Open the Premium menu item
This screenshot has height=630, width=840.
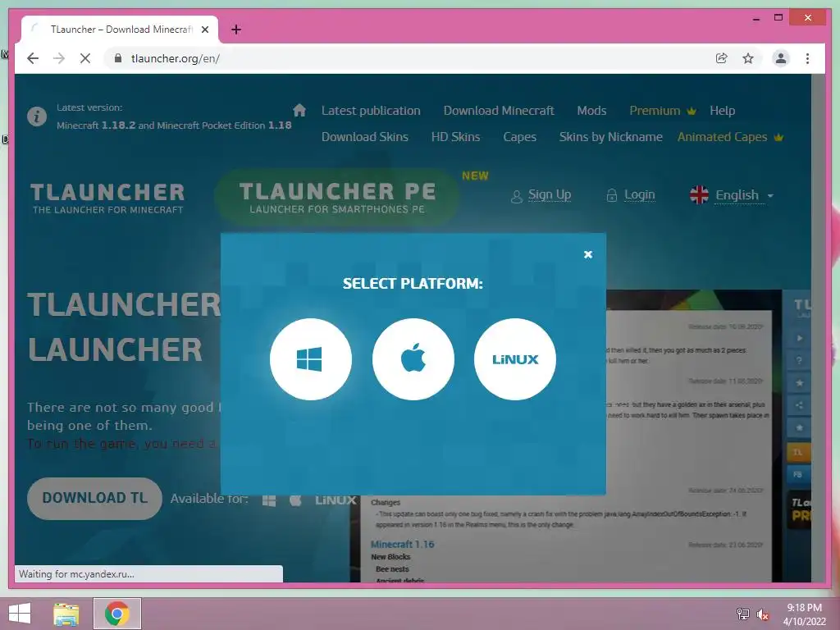pos(663,111)
